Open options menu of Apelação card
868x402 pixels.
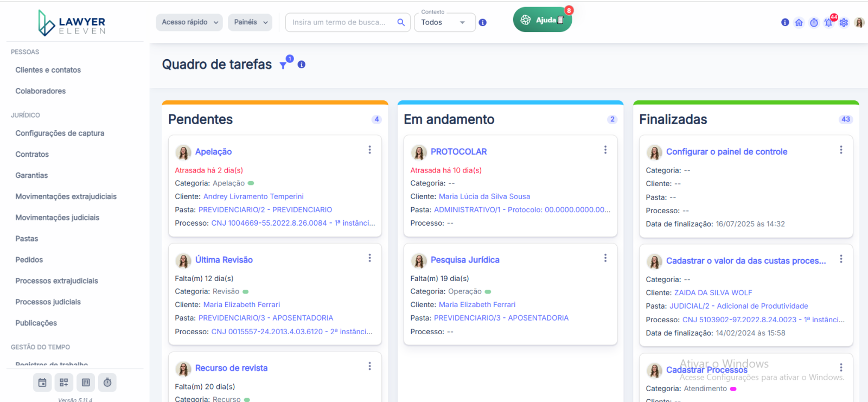coord(370,150)
